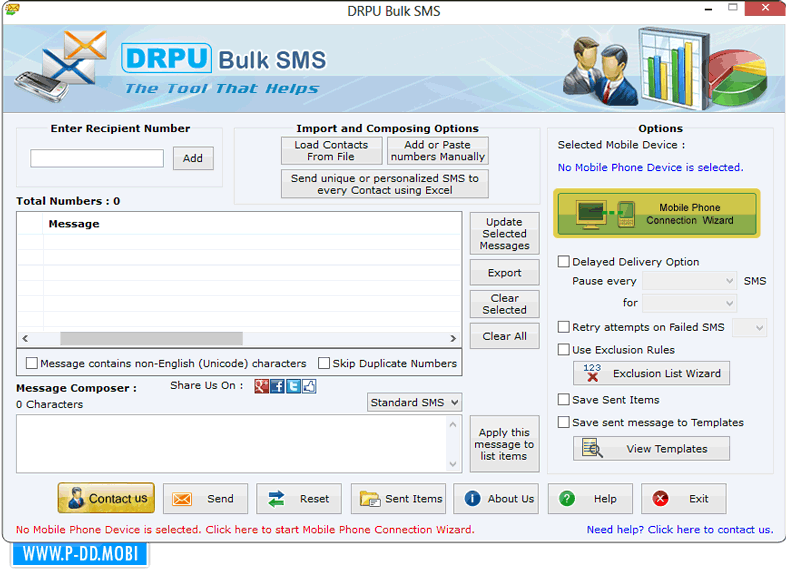Click the Message column header
Viewport: 786px width, 570px height.
(74, 224)
